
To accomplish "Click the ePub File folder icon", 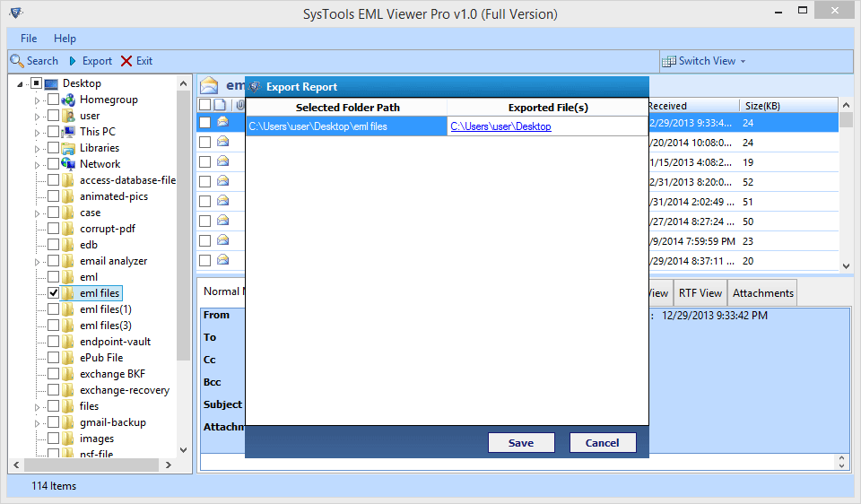I will point(68,358).
